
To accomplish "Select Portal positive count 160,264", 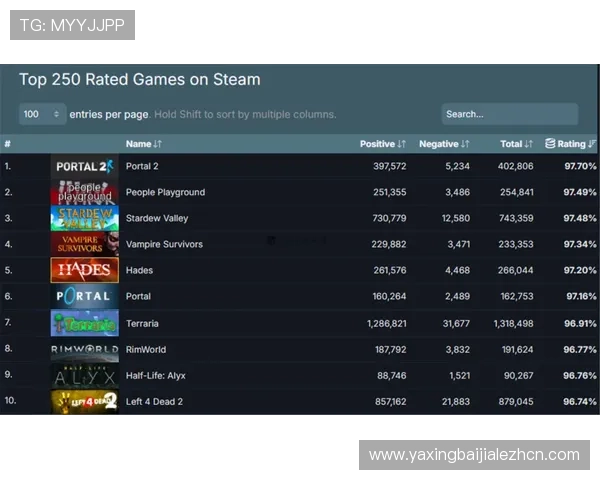I will coord(389,296).
